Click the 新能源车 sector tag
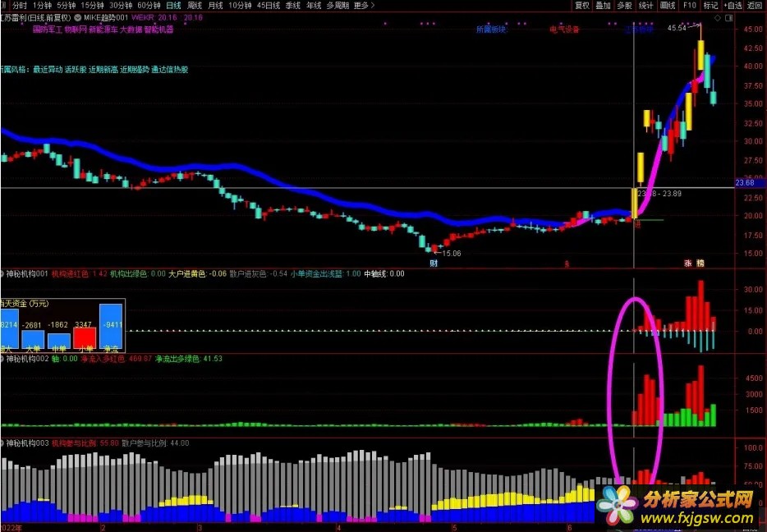The height and width of the screenshot is (532, 767). [x=103, y=30]
